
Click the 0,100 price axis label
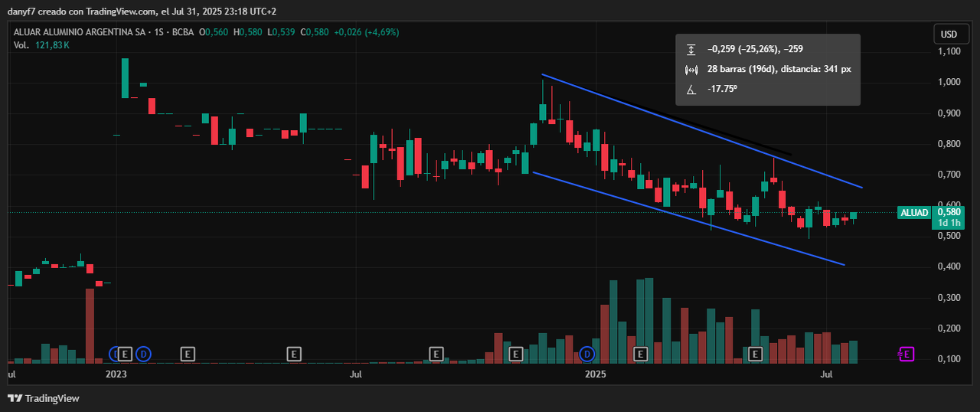(x=949, y=358)
